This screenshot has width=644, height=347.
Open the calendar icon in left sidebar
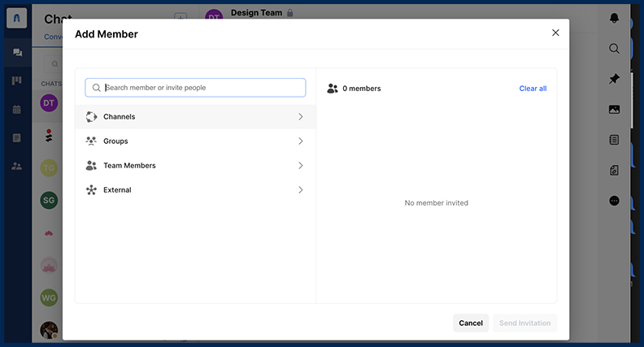coord(17,110)
